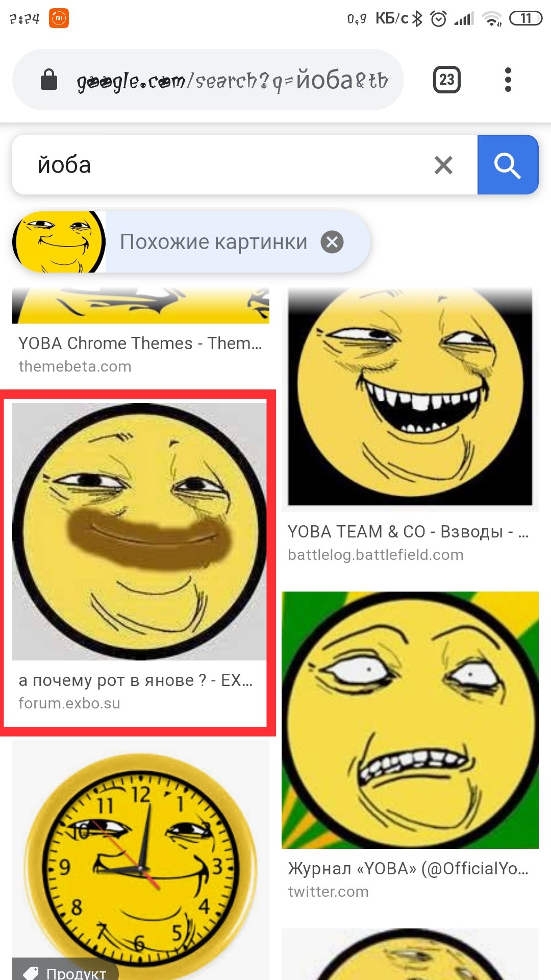Image resolution: width=551 pixels, height=980 pixels.
Task: Remove the 'Похожие картинки' filter chip
Action: 332,242
